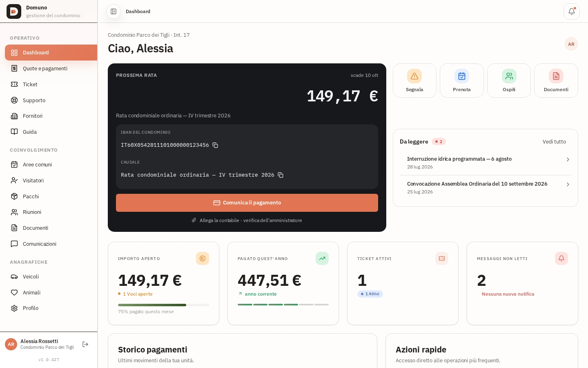Open notifications bell in top bar
Viewport: 588px width, 368px height.
572,11
